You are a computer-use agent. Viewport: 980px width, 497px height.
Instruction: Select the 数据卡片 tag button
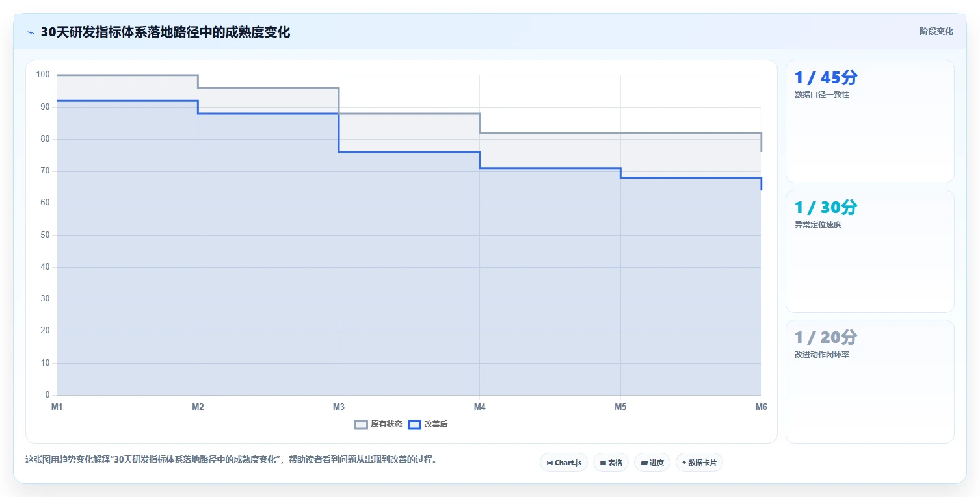[699, 463]
